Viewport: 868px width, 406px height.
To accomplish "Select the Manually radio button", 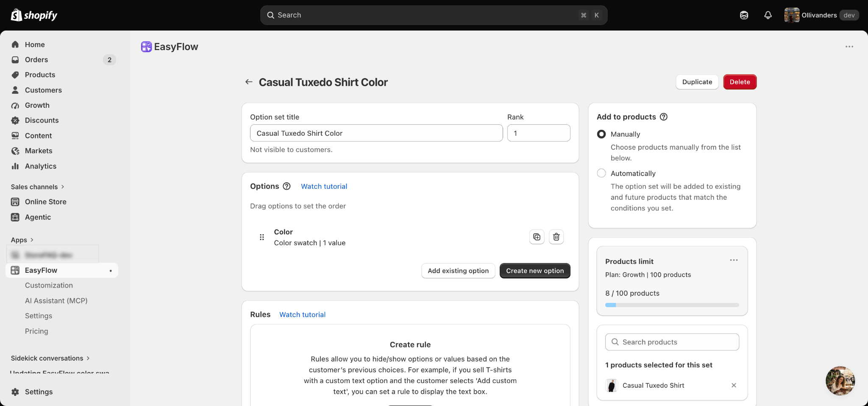I will point(601,134).
